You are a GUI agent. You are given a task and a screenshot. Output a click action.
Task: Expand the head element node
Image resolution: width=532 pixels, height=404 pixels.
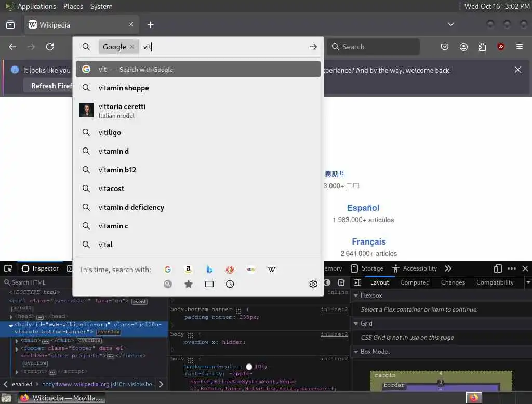(11, 316)
